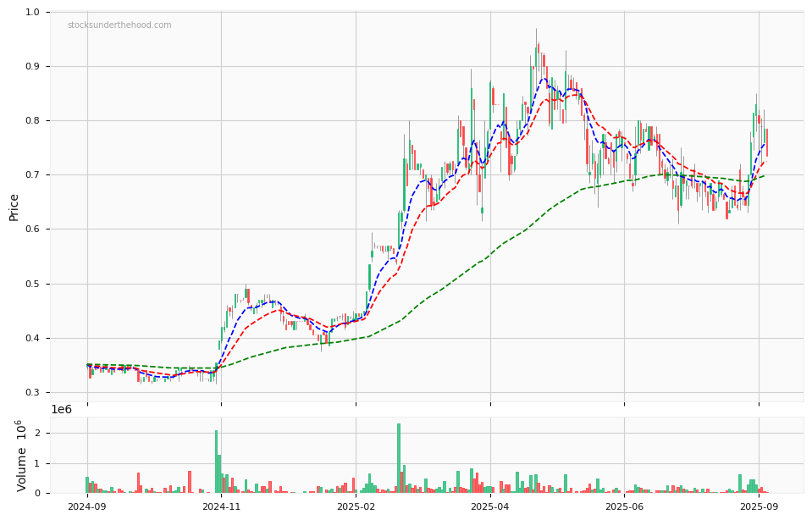
Task: Click the 0.3 price tick label
Action: (33, 393)
